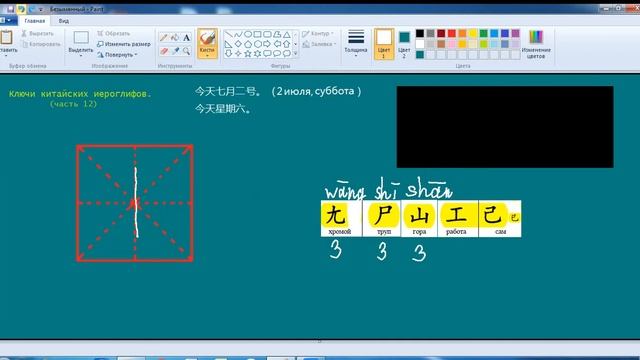
Task: Click the text 'Ключи китайских иероглифов.'
Action: coord(80,94)
